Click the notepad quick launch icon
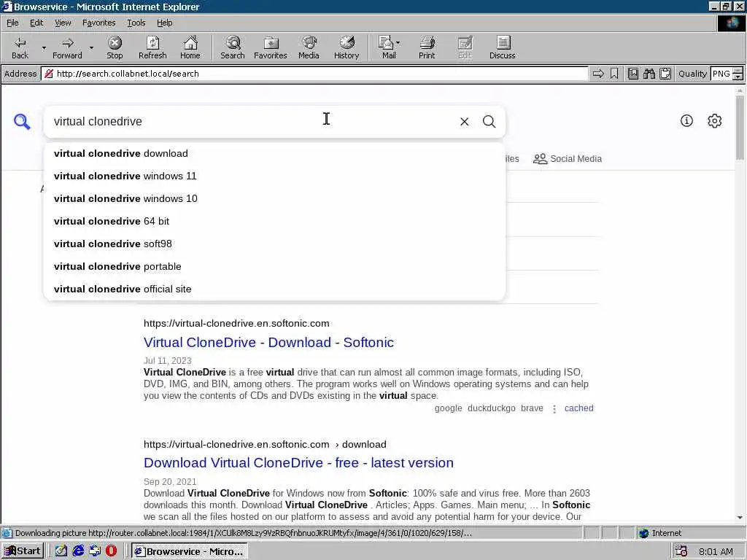This screenshot has width=747, height=560. (x=61, y=551)
